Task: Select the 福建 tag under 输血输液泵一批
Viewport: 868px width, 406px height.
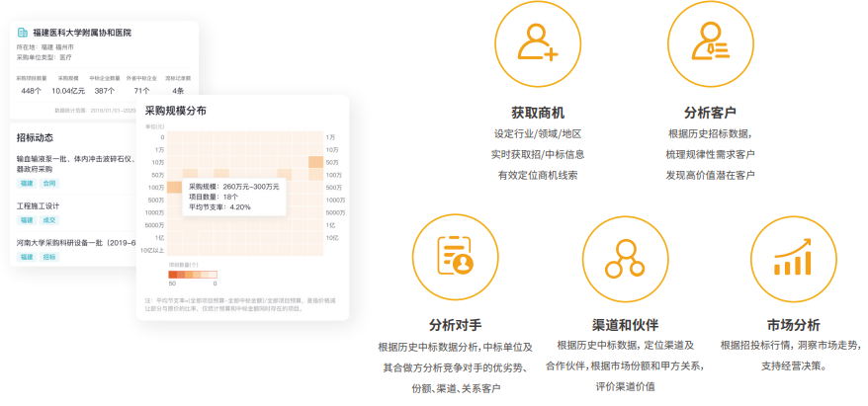Action: pos(27,183)
